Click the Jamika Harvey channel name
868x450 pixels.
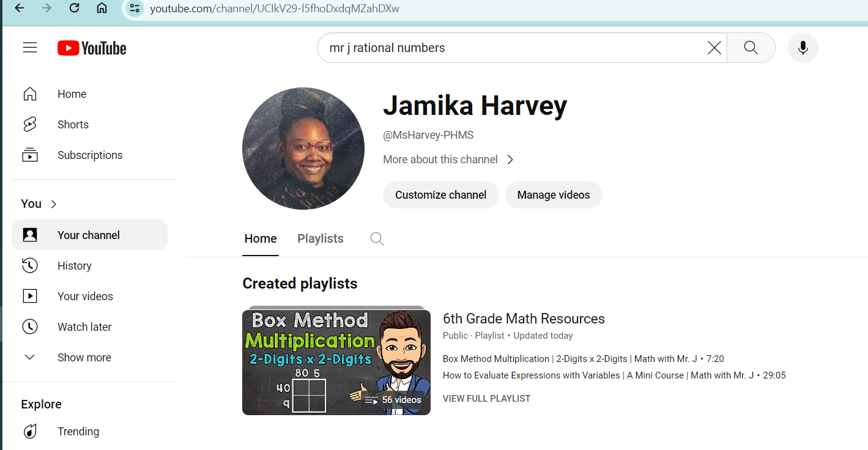475,106
